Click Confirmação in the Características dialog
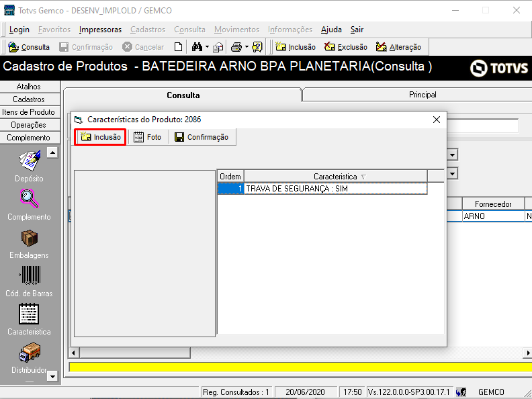 pyautogui.click(x=202, y=137)
